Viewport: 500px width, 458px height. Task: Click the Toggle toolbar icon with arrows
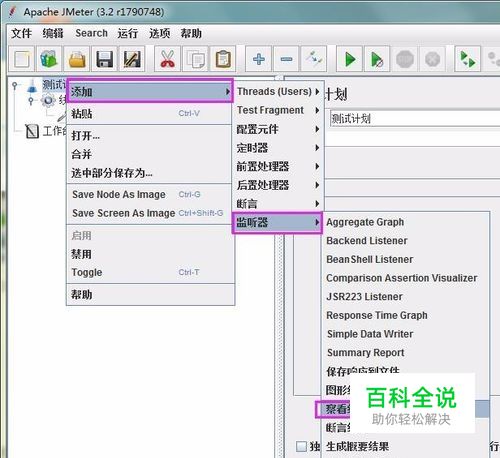314,59
